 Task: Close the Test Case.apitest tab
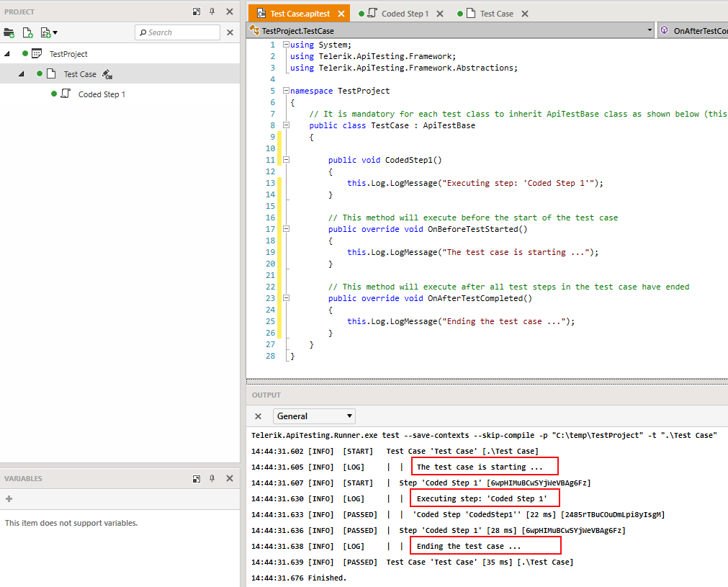[341, 14]
